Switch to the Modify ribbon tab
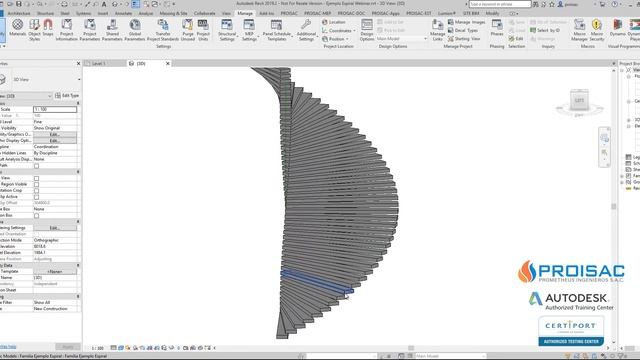Viewport: 640px width, 360px height. [492, 13]
